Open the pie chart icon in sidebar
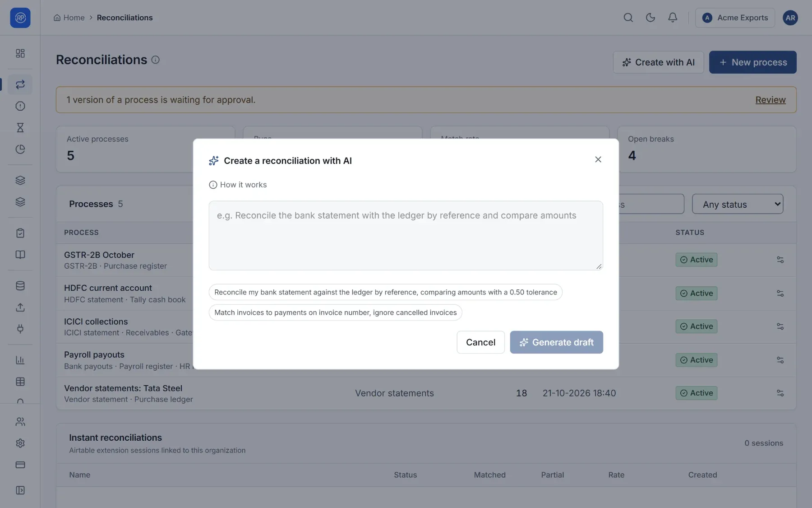Screen dimensions: 812x508 [20, 149]
